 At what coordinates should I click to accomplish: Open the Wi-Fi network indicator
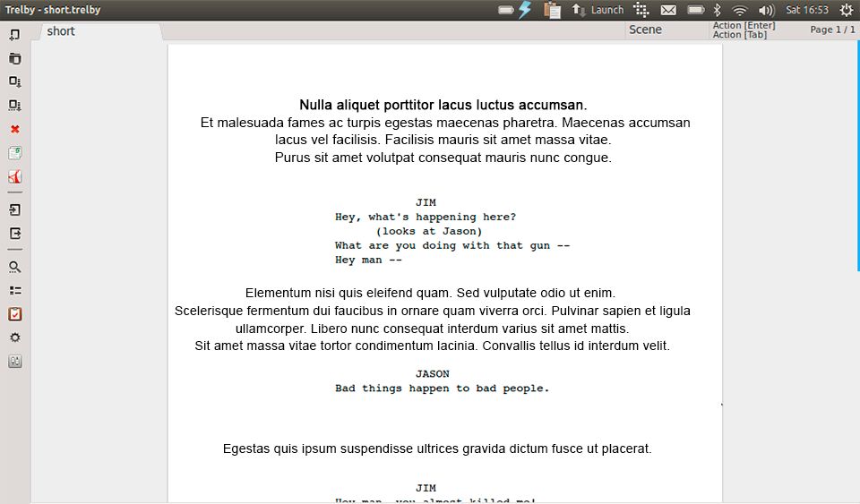tap(740, 10)
